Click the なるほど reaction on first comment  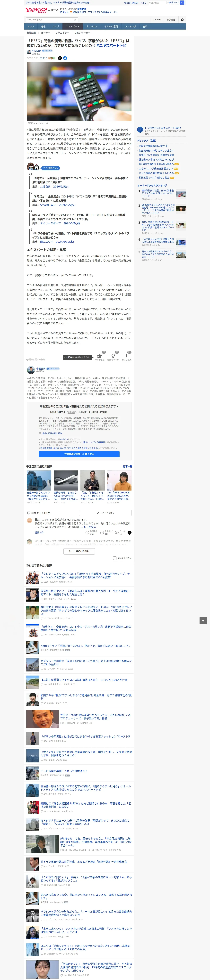click(106, 533)
